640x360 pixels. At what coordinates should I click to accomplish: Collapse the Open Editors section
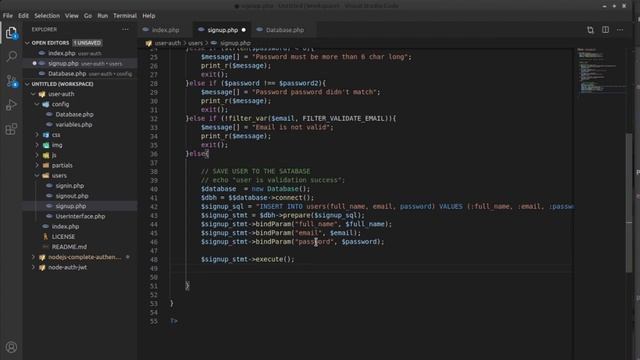tap(27, 43)
